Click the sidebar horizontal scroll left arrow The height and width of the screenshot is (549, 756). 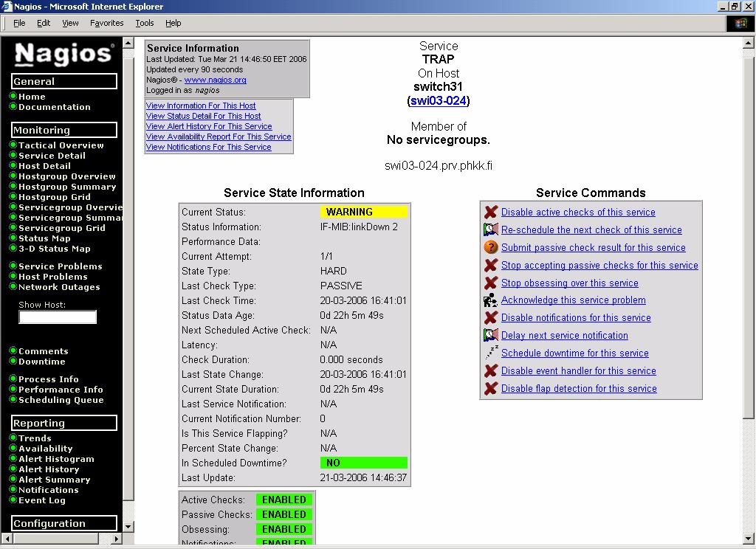7,539
